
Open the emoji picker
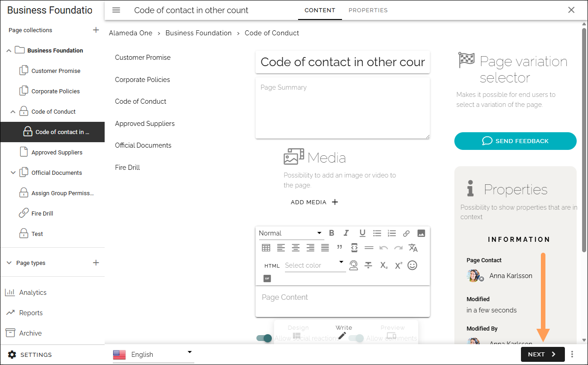click(412, 265)
